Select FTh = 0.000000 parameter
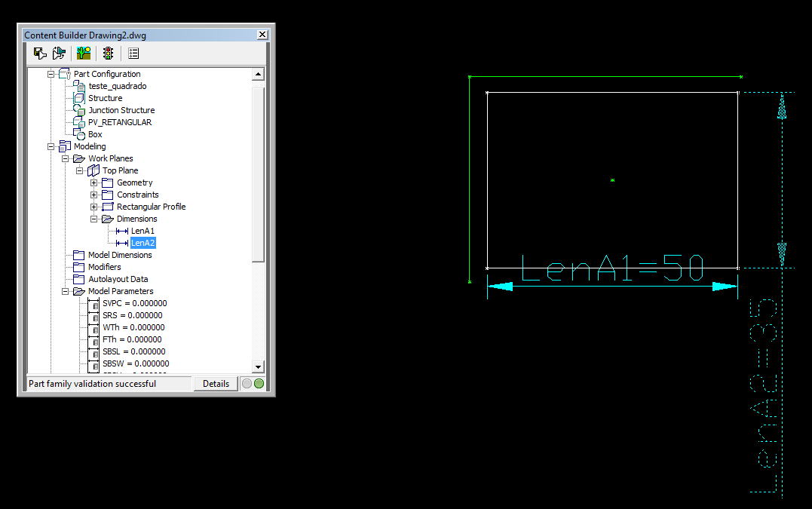812x509 pixels. [132, 339]
